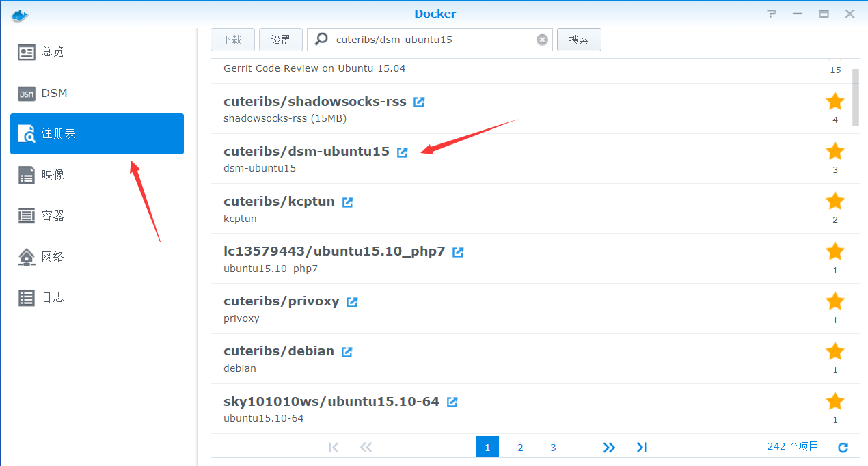This screenshot has height=466, width=868.
Task: Click star icon of cuteribs/debian
Action: pos(835,351)
